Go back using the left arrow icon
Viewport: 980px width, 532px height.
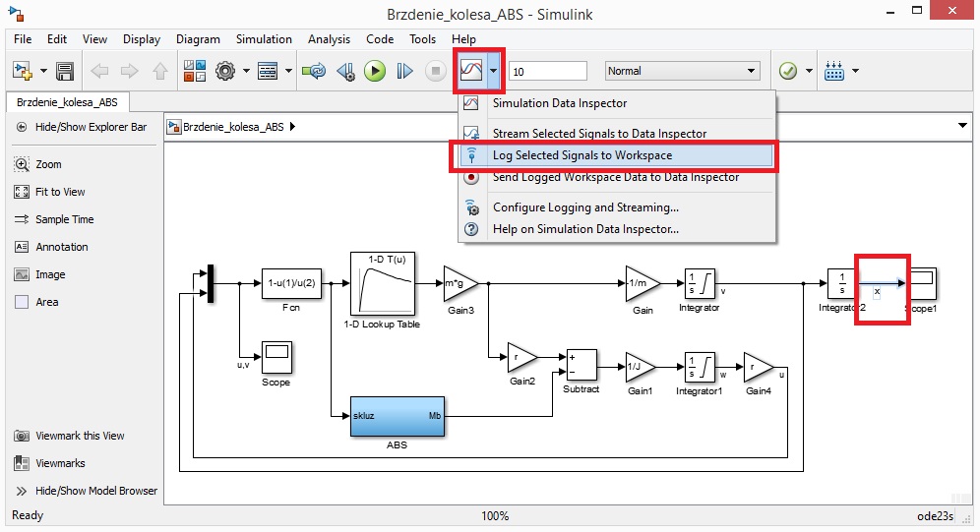click(x=99, y=71)
